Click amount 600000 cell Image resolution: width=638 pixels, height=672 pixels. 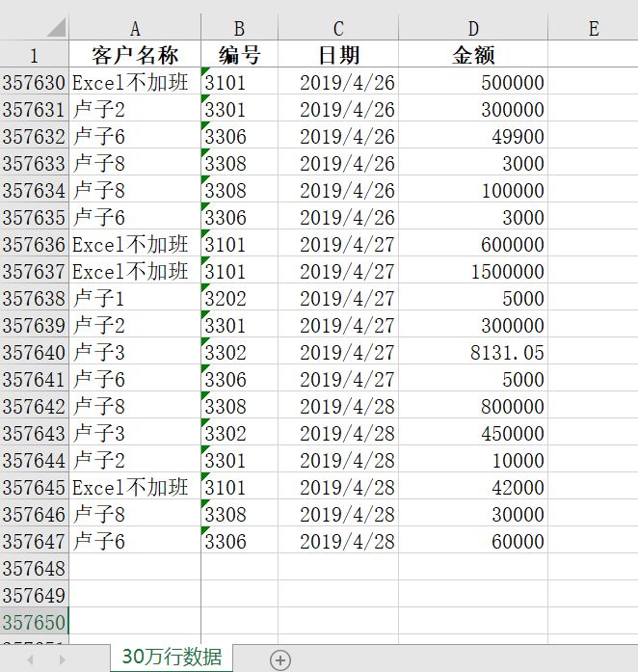click(473, 243)
